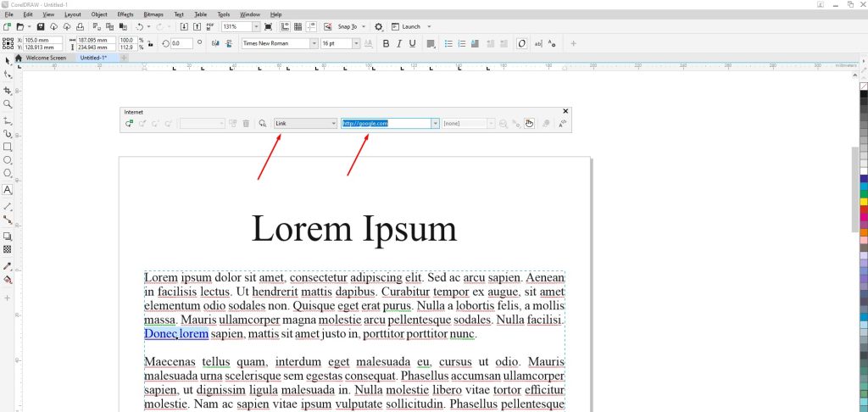Expand the Snap To dropdown
The height and width of the screenshot is (412, 868).
(363, 26)
